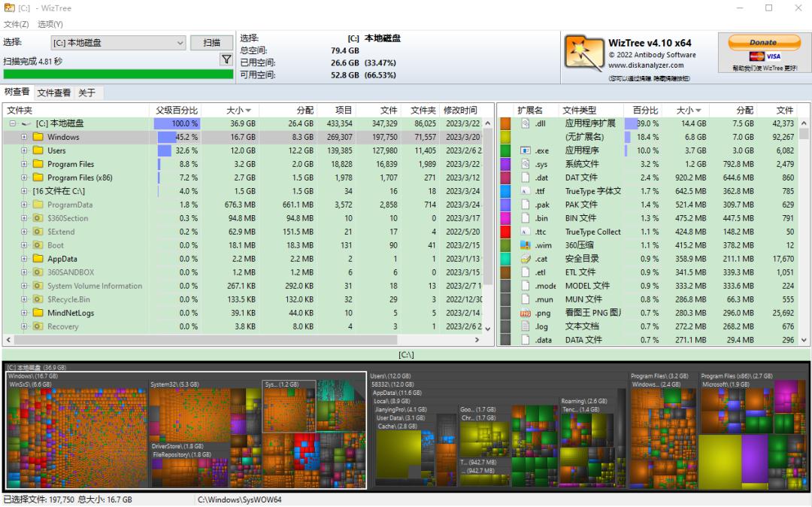Click the WizTree icon in the title bar
Viewport: 812px width, 507px height.
8,8
